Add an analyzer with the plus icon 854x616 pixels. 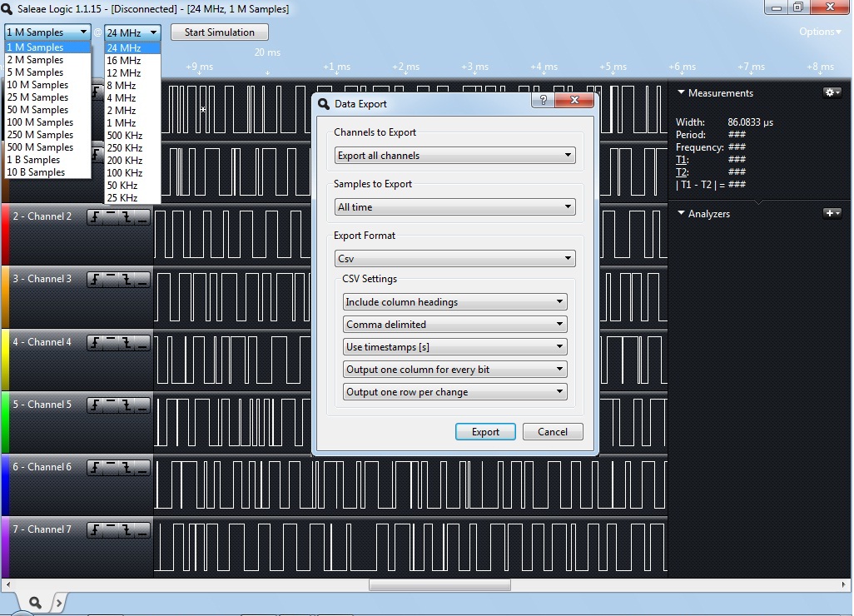click(x=832, y=213)
